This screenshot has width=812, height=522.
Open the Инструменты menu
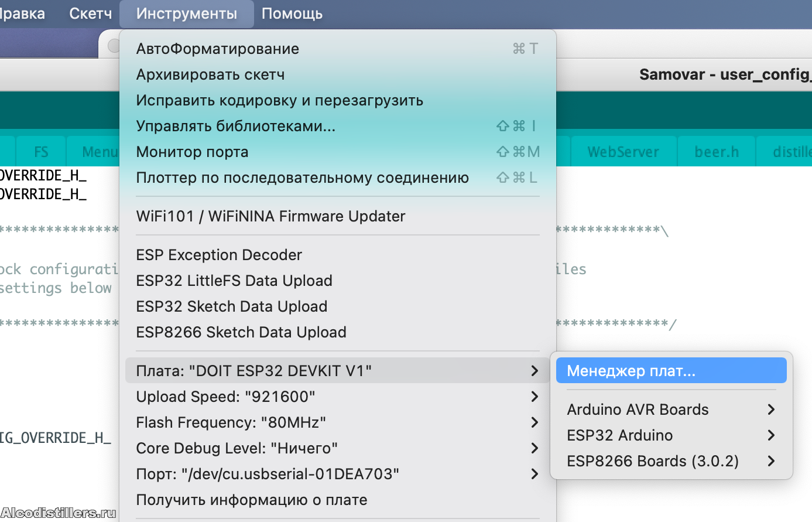187,13
